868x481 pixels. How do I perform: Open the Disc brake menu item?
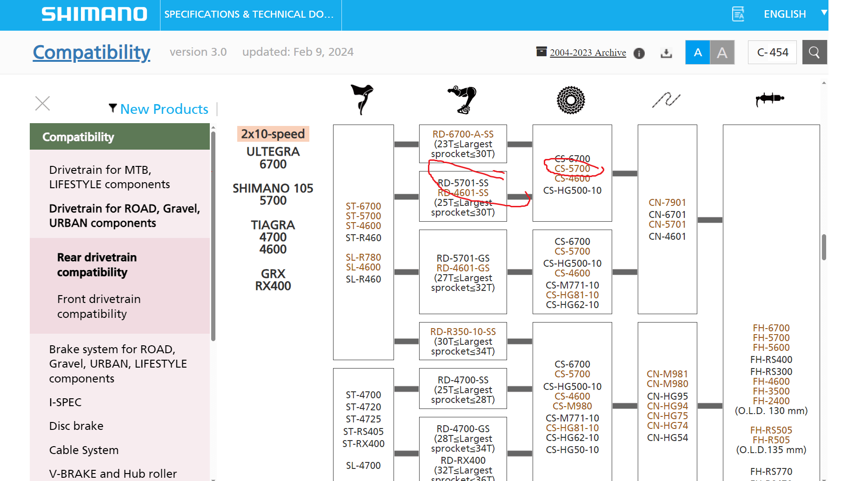(76, 426)
